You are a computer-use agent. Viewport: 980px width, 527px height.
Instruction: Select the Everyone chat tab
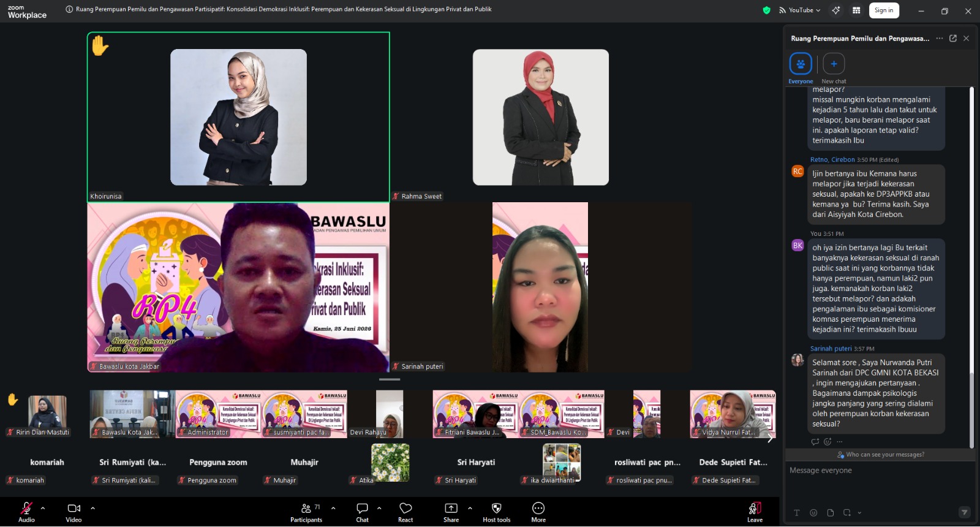click(x=801, y=68)
